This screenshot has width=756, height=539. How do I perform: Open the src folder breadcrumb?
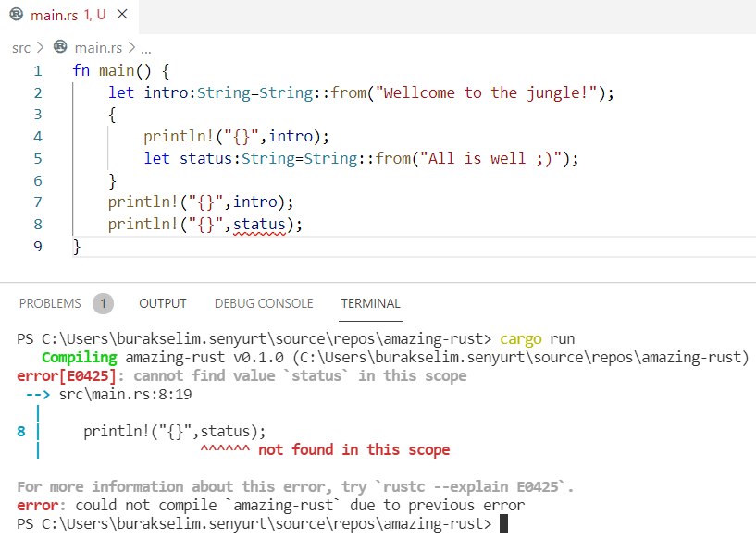[x=21, y=47]
